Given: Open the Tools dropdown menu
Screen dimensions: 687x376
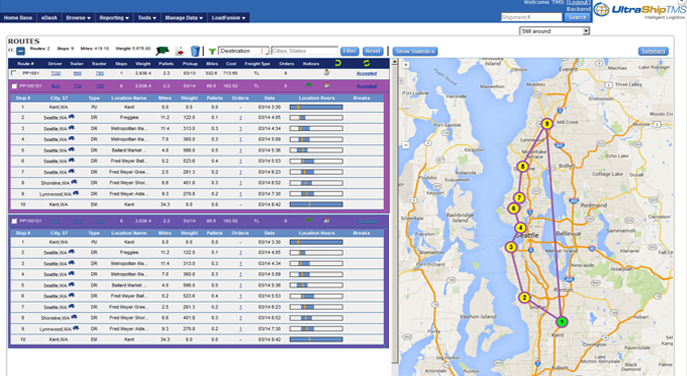Looking at the screenshot, I should (x=147, y=18).
